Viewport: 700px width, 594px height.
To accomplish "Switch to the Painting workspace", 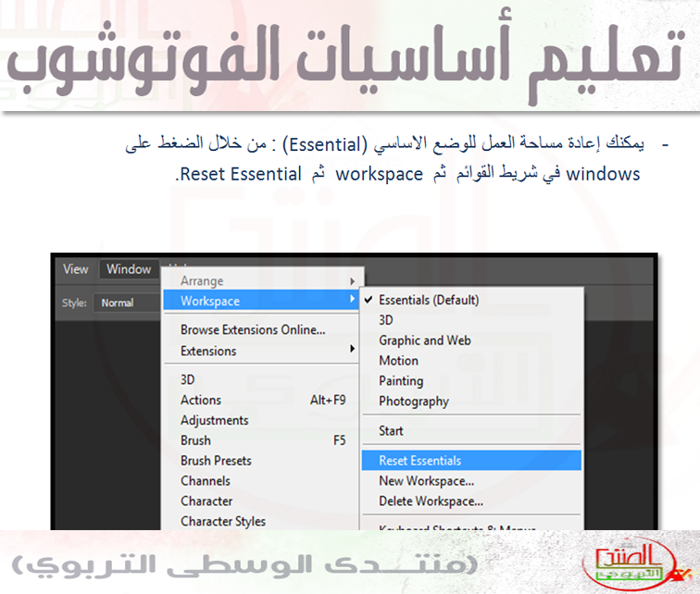I will (x=471, y=380).
